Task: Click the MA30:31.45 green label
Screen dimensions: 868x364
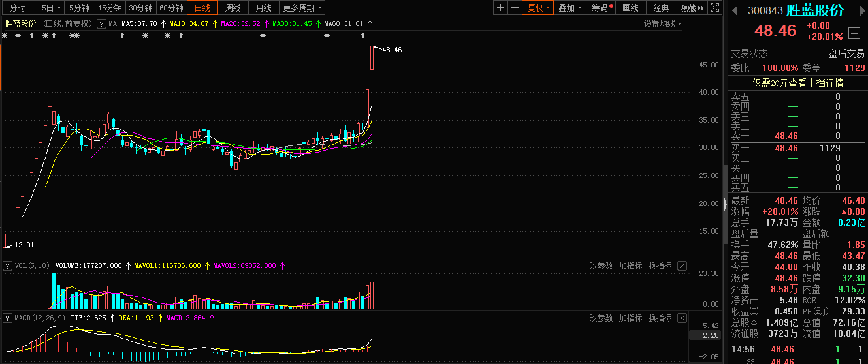Action: click(x=292, y=23)
